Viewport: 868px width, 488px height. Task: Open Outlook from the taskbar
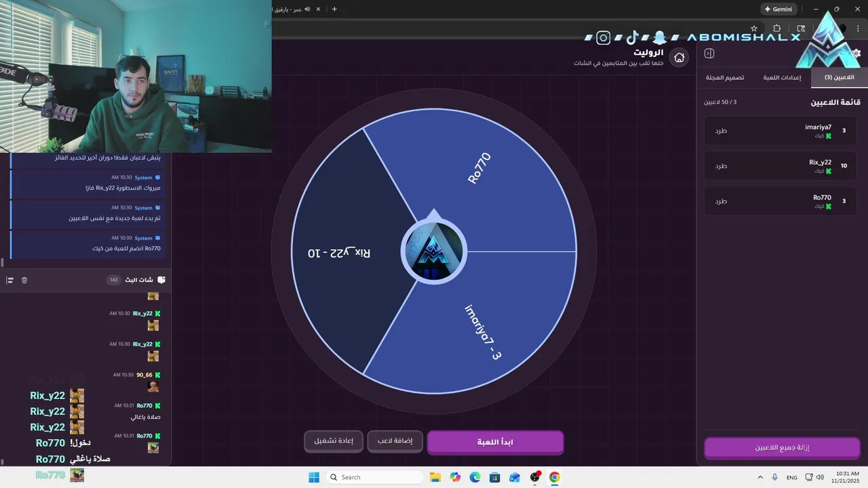[515, 477]
